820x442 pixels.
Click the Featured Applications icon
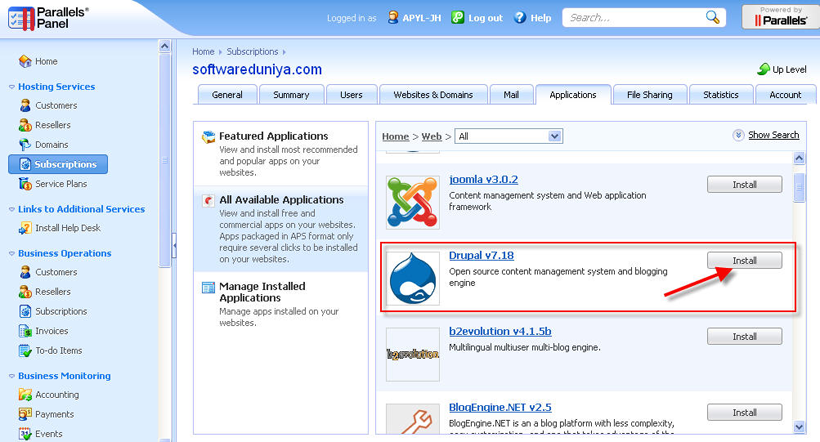pos(209,137)
